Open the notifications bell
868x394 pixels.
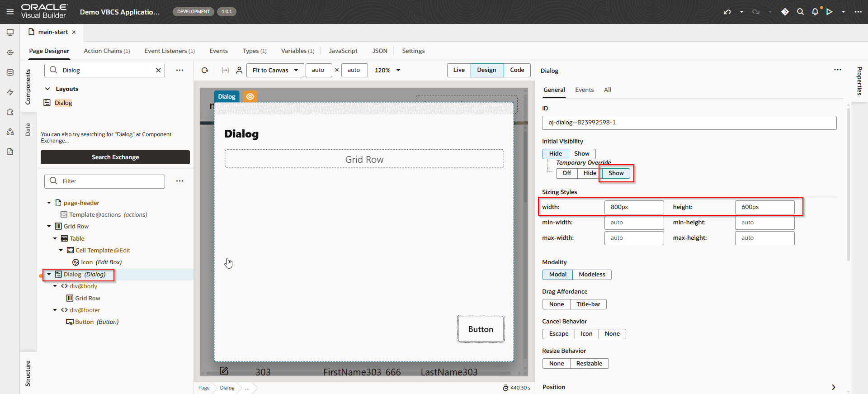click(815, 12)
